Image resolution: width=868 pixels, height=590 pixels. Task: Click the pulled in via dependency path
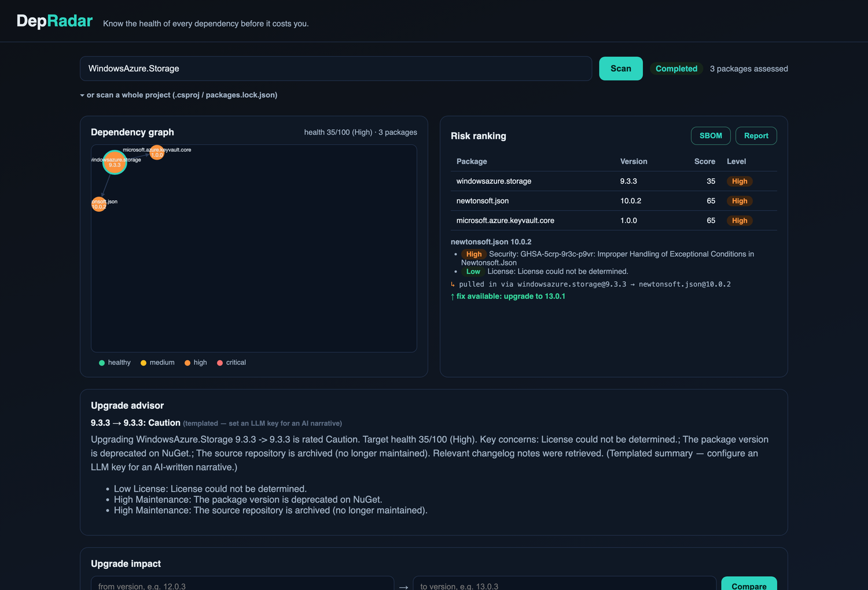click(x=591, y=284)
